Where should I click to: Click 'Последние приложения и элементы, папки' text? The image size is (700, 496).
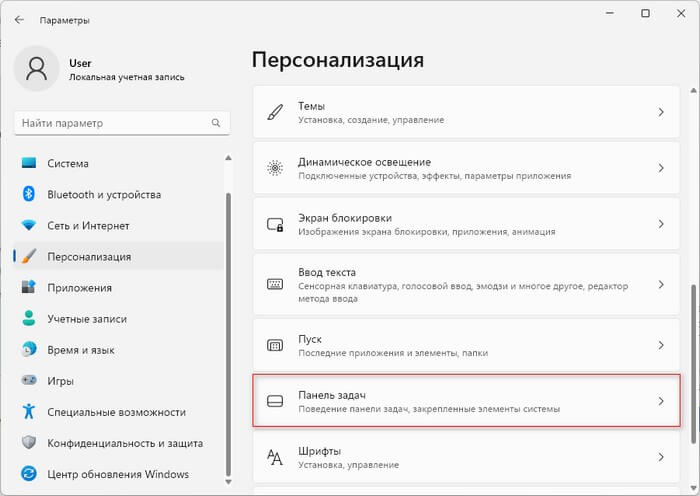tap(393, 353)
